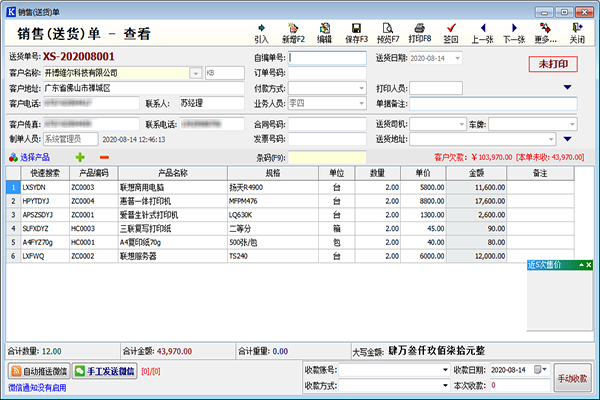Image resolution: width=600 pixels, height=400 pixels.
Task: Click the 自编单号 input field
Action: coord(327,58)
